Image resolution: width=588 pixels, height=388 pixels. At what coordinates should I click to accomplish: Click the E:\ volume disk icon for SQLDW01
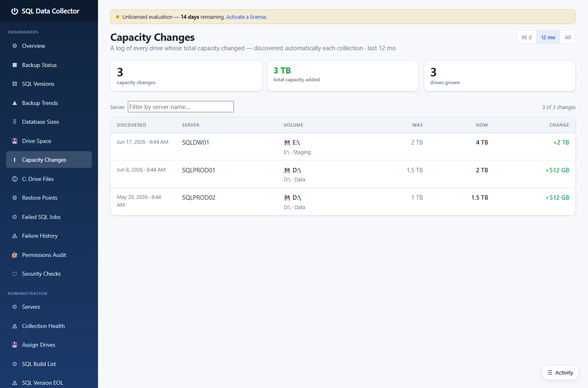tap(287, 143)
